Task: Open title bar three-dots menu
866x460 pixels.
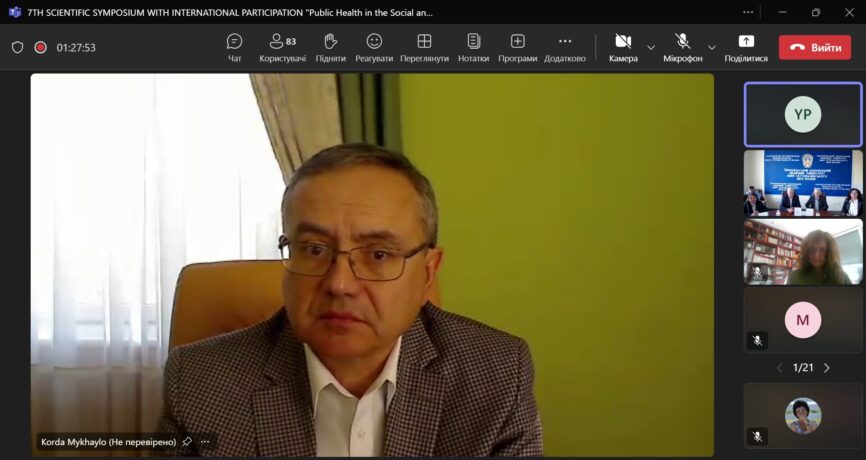Action: pos(748,12)
